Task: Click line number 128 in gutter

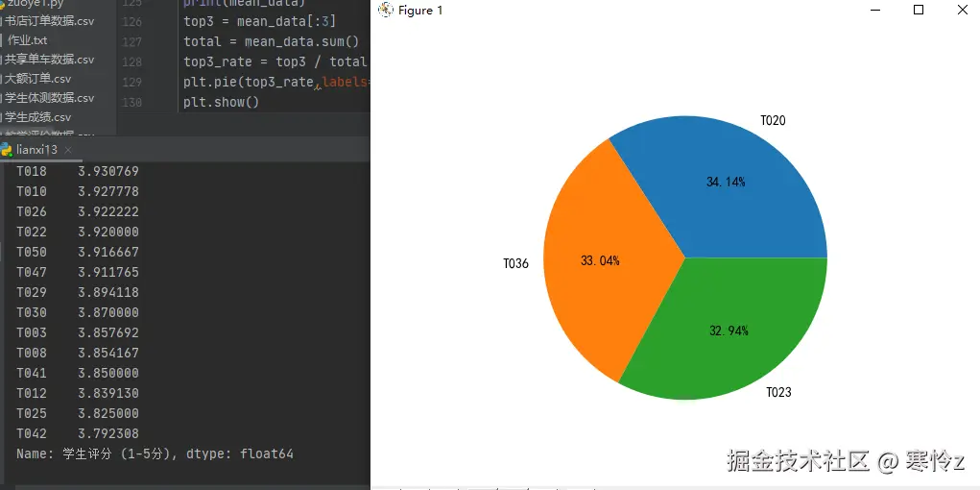Action: pyautogui.click(x=131, y=61)
